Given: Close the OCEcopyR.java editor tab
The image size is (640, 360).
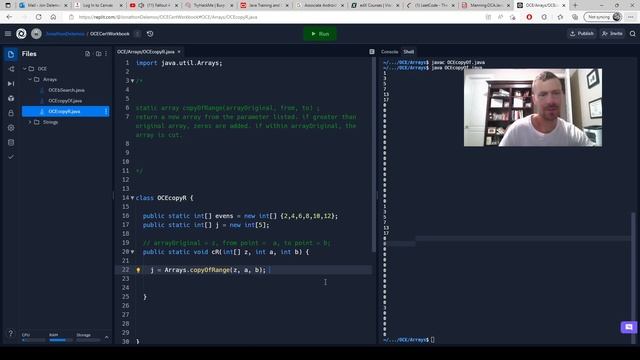Looking at the screenshot, I should 179,52.
